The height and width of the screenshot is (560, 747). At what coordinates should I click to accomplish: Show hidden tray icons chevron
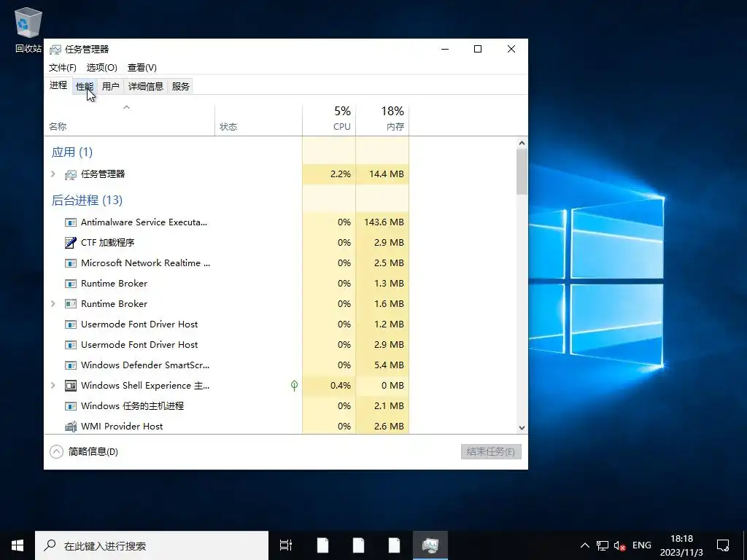coord(585,545)
